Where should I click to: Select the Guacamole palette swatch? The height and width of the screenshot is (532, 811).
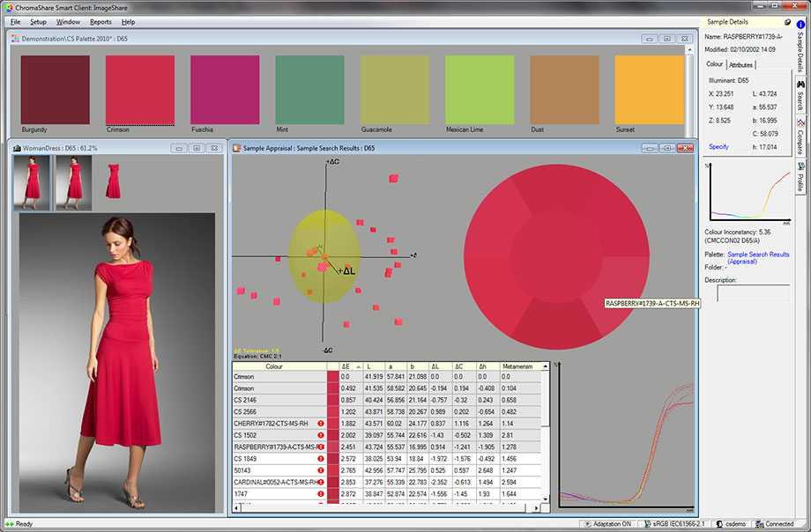394,90
